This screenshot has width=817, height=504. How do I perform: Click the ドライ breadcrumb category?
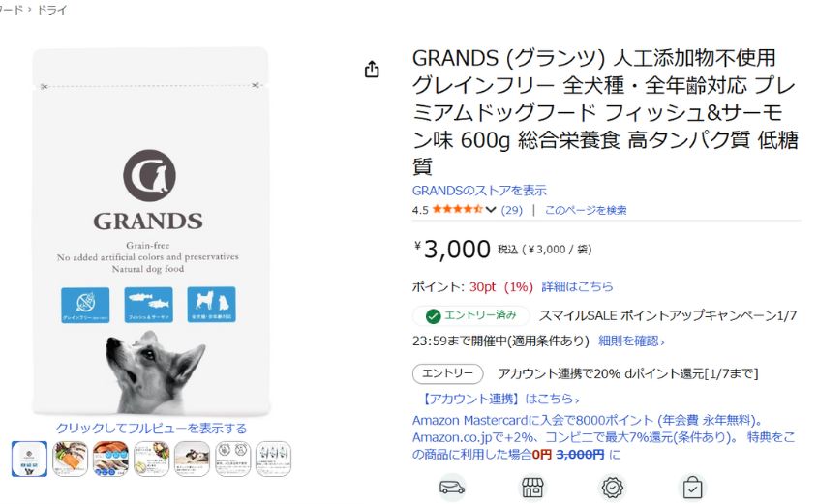pyautogui.click(x=52, y=9)
